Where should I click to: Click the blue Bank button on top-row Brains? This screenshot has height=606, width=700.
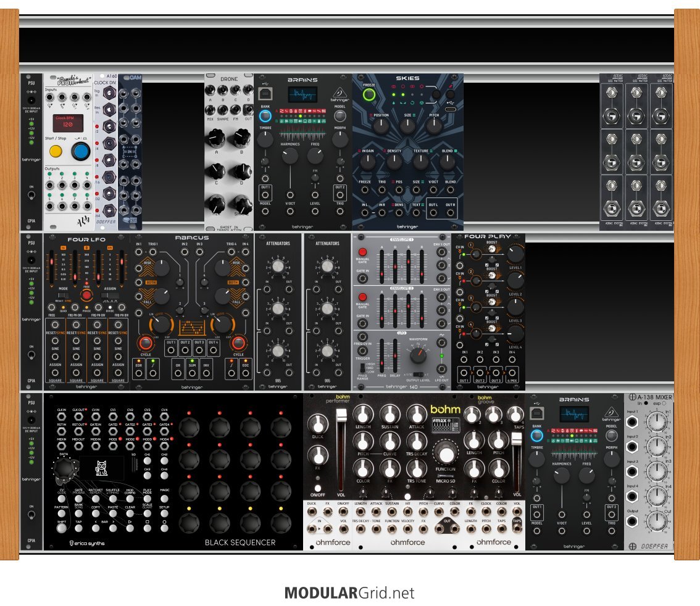tap(265, 116)
